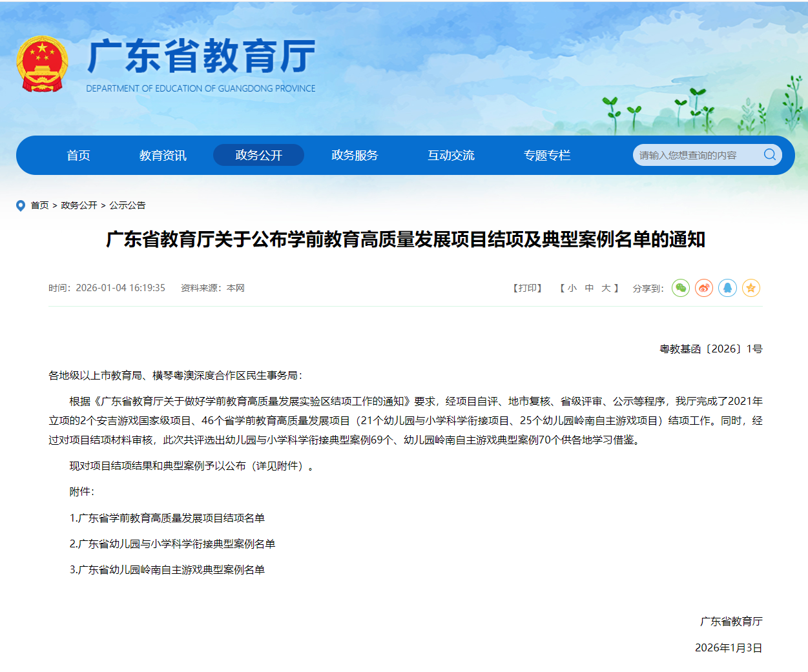The height and width of the screenshot is (672, 808).
Task: Click the breadcrumb location pin icon
Action: click(x=21, y=205)
